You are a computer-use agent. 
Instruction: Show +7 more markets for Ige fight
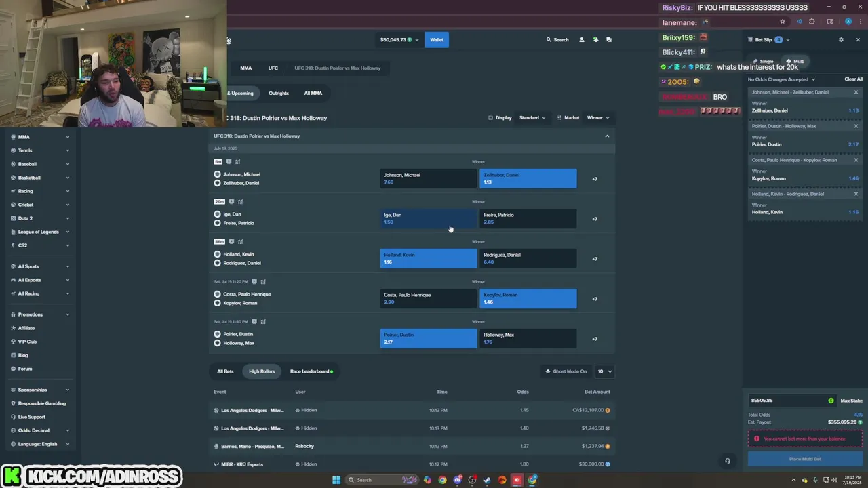(x=595, y=219)
